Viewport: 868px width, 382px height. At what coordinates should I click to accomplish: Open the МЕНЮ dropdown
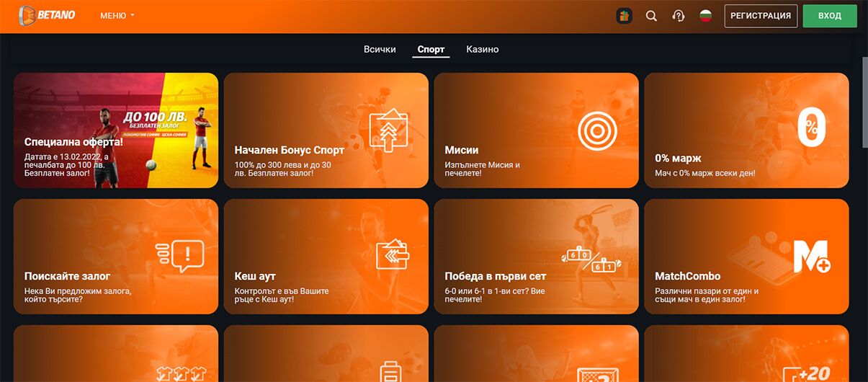(x=117, y=16)
